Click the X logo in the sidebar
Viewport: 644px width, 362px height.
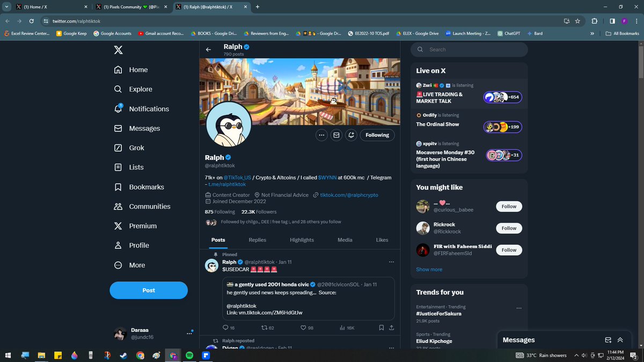[118, 50]
